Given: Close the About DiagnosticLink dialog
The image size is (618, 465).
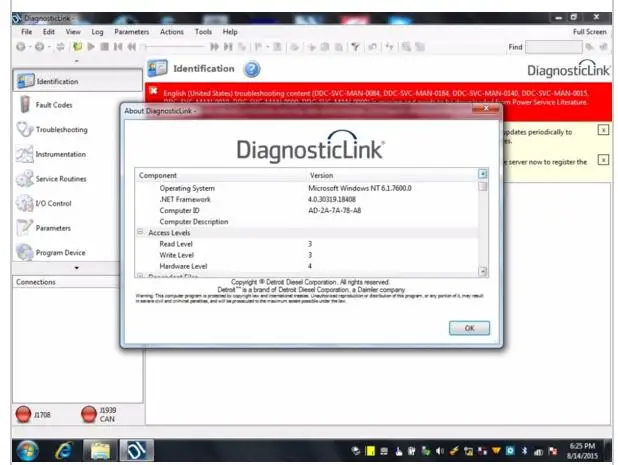Looking at the screenshot, I should point(486,108).
